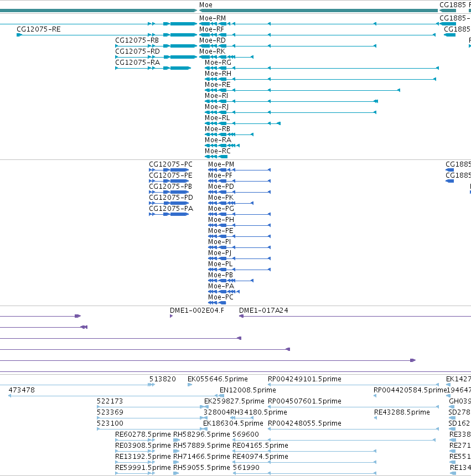Image resolution: width=471 pixels, height=476 pixels.
Task: Choose the CG12075-PB protein label
Action: (170, 187)
